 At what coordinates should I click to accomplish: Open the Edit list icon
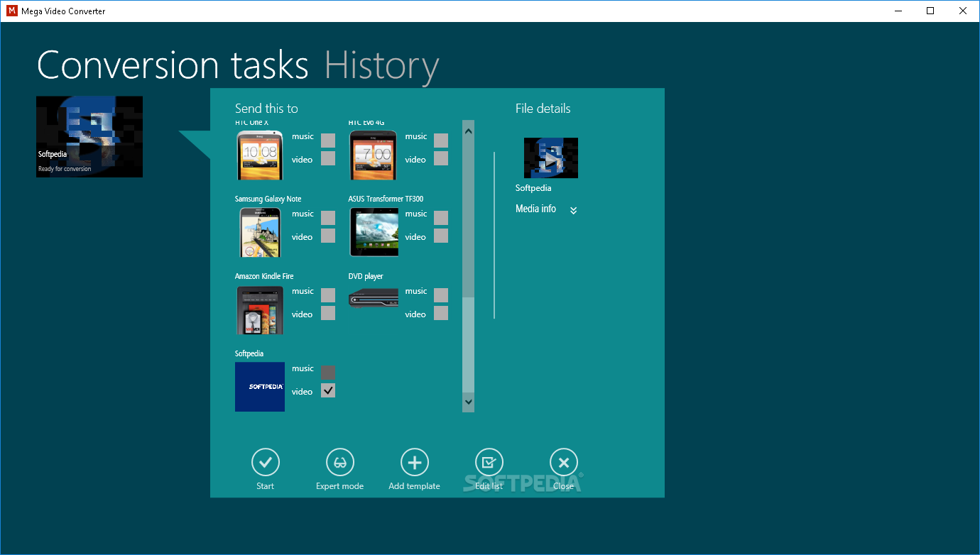tap(489, 463)
